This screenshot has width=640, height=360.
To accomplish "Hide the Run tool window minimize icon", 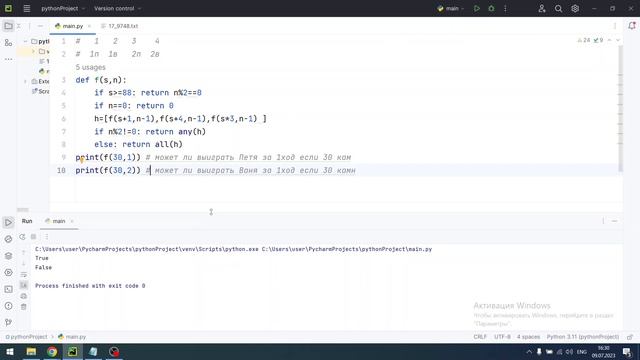I will [614, 221].
